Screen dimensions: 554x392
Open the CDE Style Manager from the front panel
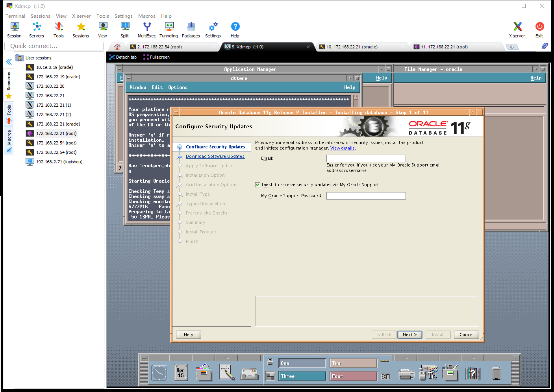[x=428, y=372]
